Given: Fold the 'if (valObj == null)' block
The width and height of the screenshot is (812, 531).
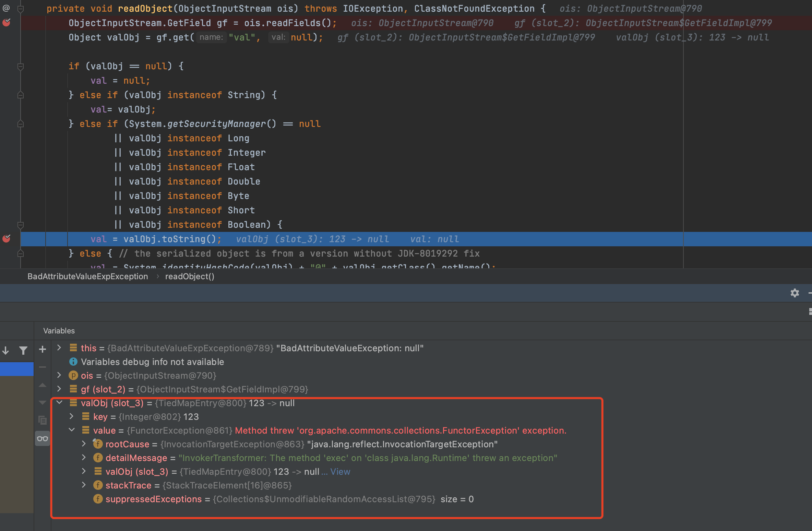Looking at the screenshot, I should point(21,66).
